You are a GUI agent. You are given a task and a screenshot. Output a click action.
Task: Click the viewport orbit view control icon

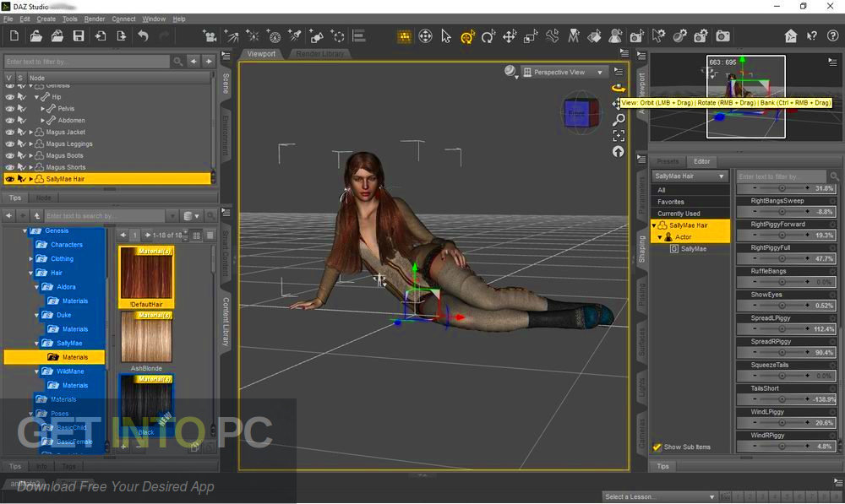point(619,88)
